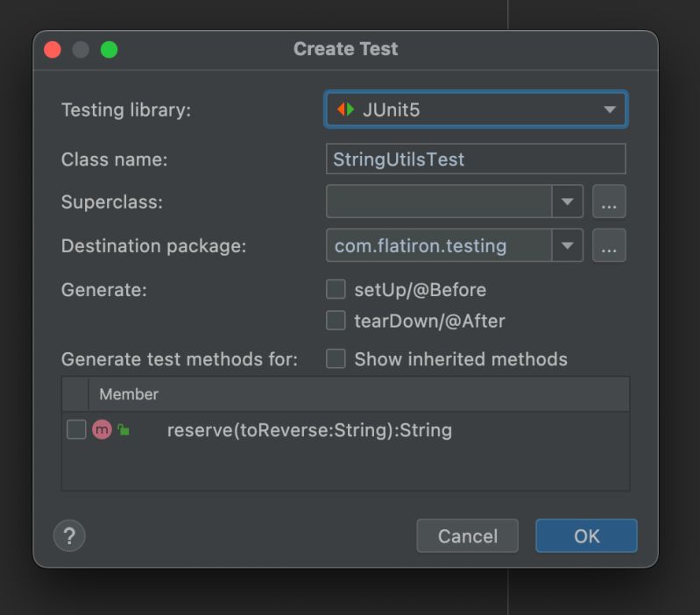Cancel the Create Test dialog
The image size is (700, 615).
click(468, 536)
